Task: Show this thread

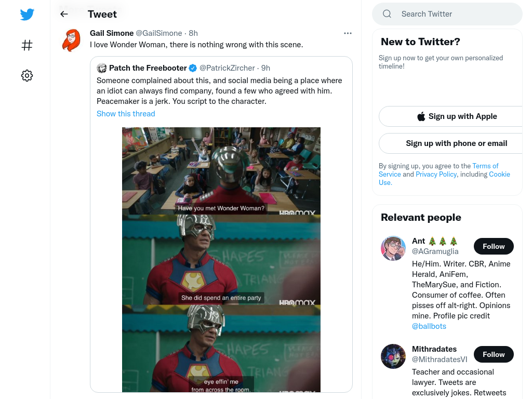Action: pos(126,114)
